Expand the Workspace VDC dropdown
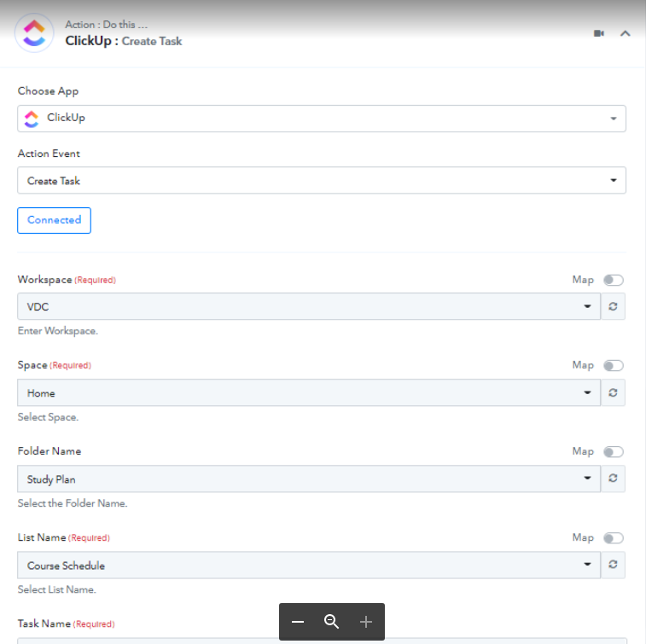This screenshot has width=646, height=644. click(309, 306)
